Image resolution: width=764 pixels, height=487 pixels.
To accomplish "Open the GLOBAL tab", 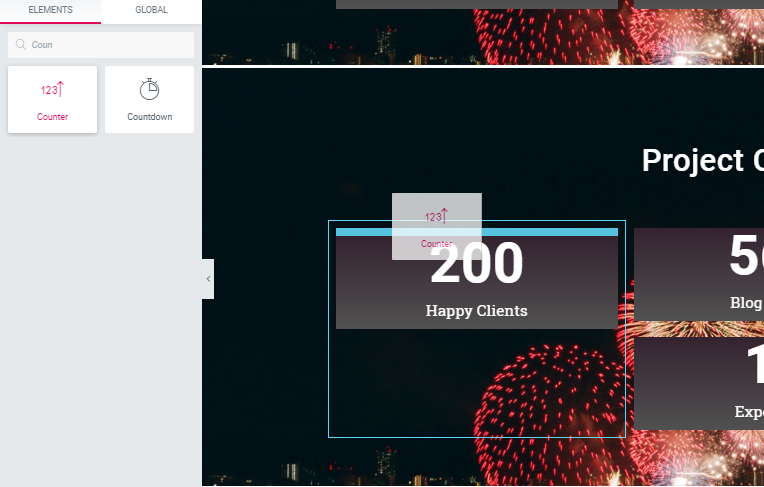I will tap(151, 10).
